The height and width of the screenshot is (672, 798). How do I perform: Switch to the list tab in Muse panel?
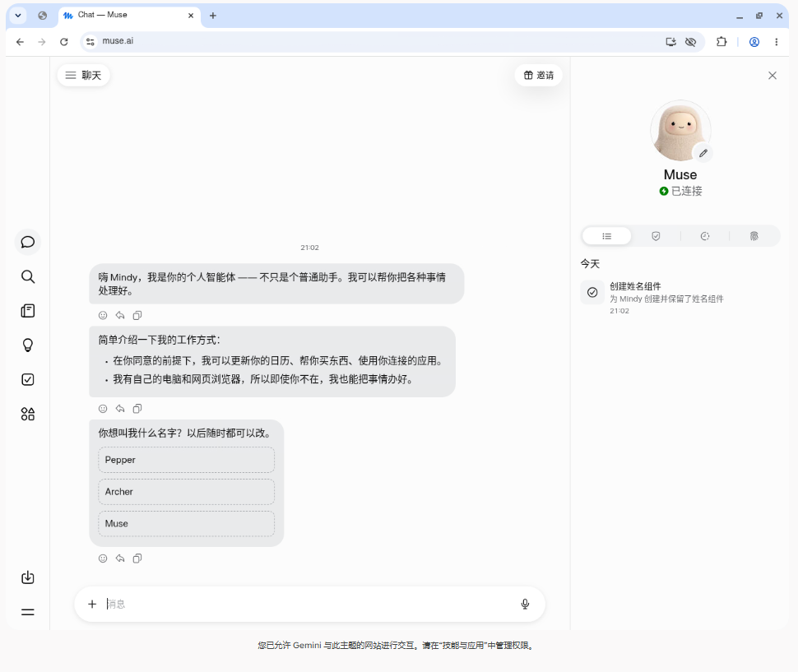pos(606,236)
